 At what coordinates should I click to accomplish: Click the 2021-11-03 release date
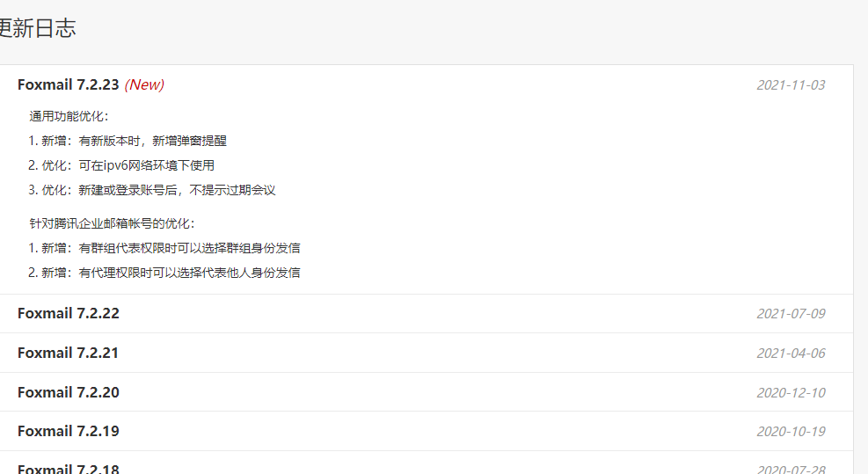pos(791,85)
